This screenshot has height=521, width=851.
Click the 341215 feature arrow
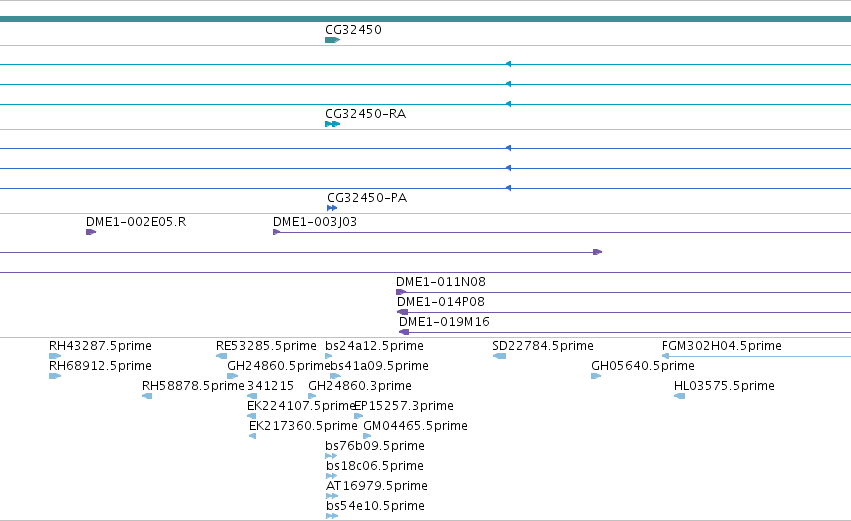pyautogui.click(x=252, y=396)
